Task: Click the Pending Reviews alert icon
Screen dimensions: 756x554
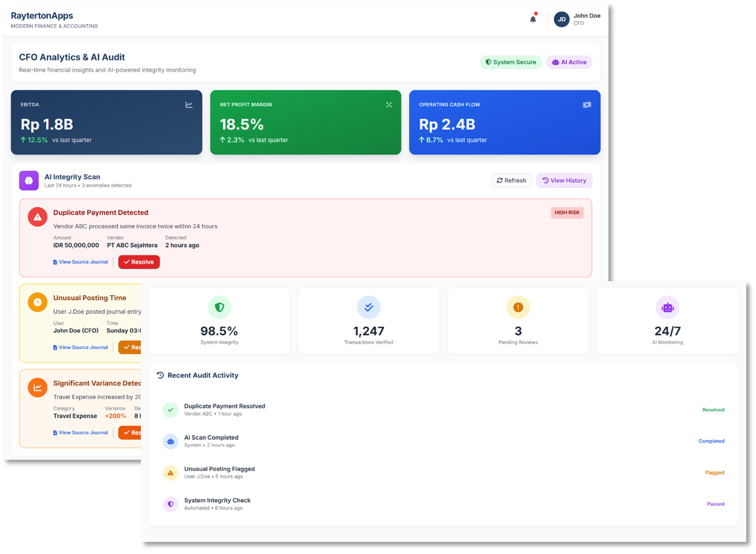Action: [518, 307]
